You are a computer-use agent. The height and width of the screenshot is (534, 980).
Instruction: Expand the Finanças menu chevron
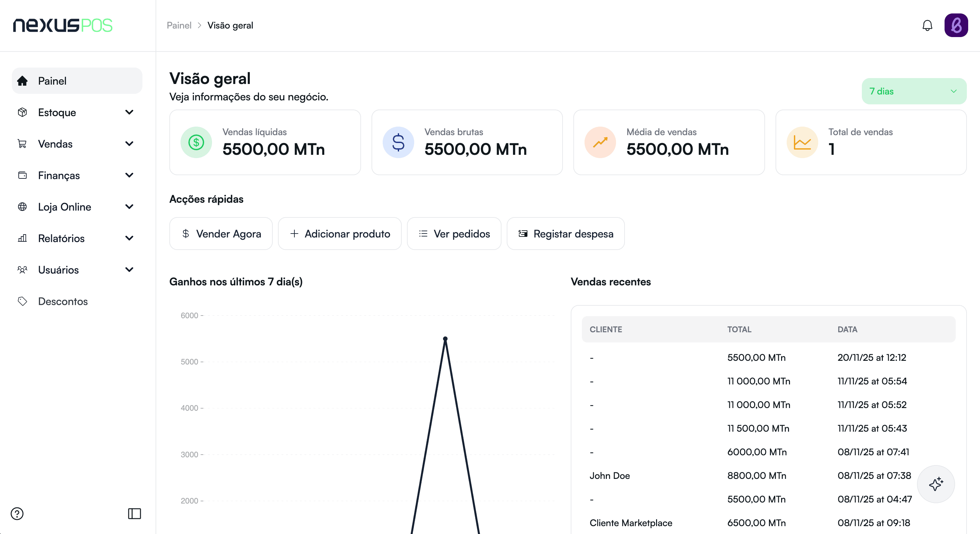point(129,175)
